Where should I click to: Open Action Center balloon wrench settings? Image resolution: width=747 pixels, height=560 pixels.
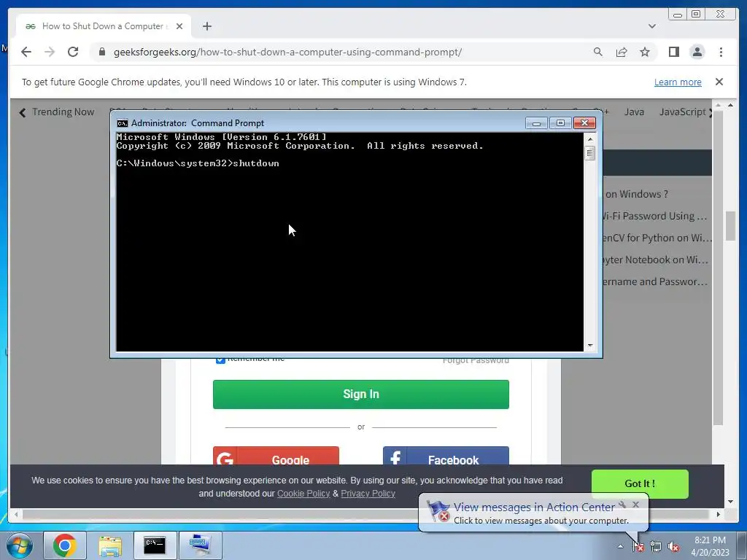coord(622,505)
